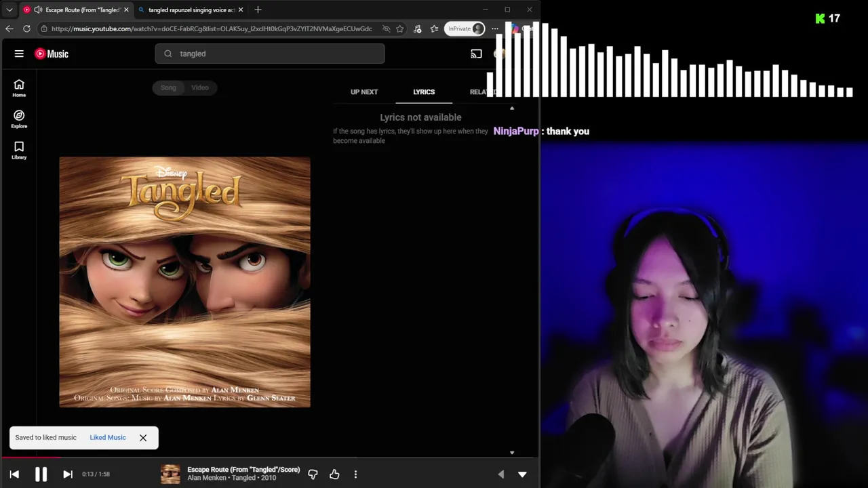This screenshot has height=488, width=868.
Task: Reload the browser page
Action: pyautogui.click(x=26, y=28)
